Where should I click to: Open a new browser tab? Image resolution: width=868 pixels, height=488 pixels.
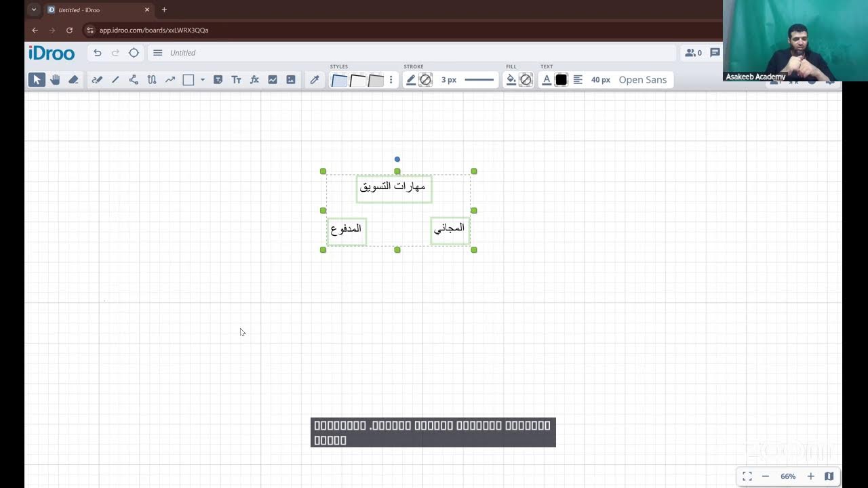[x=164, y=10]
